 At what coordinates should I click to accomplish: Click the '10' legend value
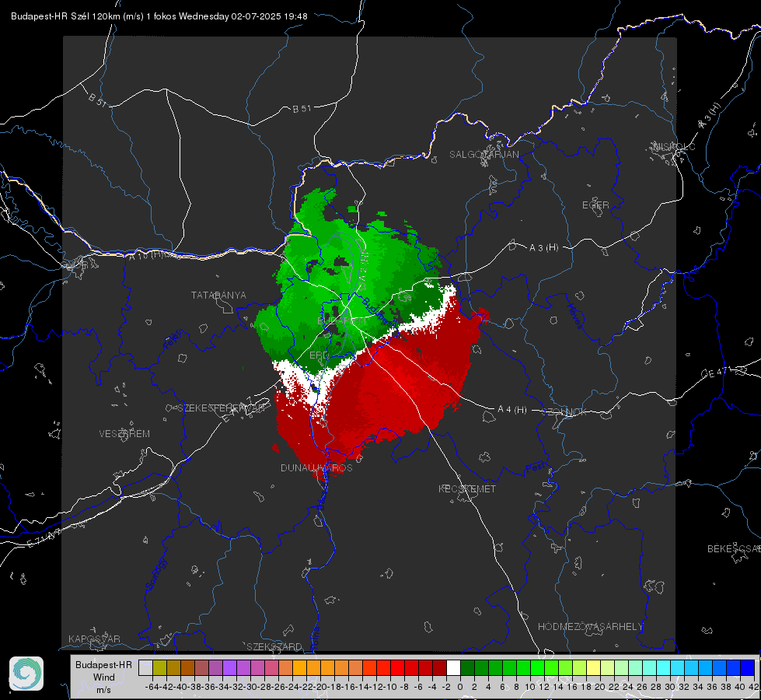[530, 687]
